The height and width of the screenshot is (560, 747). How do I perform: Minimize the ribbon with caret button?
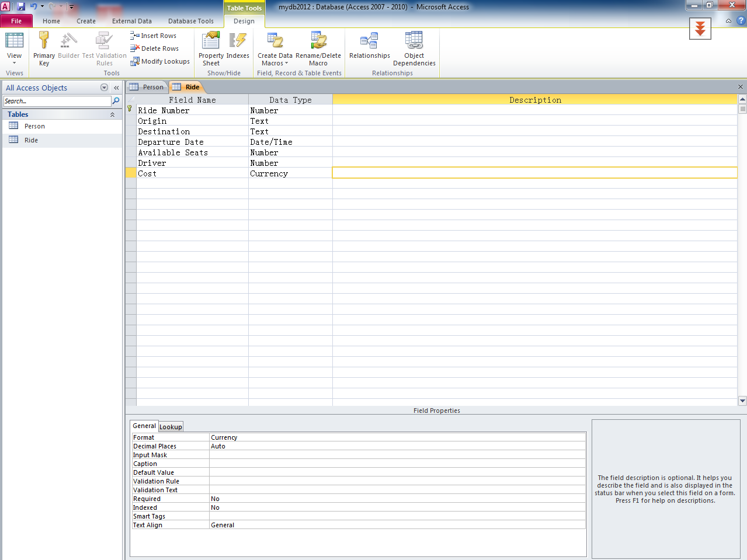[x=728, y=21]
